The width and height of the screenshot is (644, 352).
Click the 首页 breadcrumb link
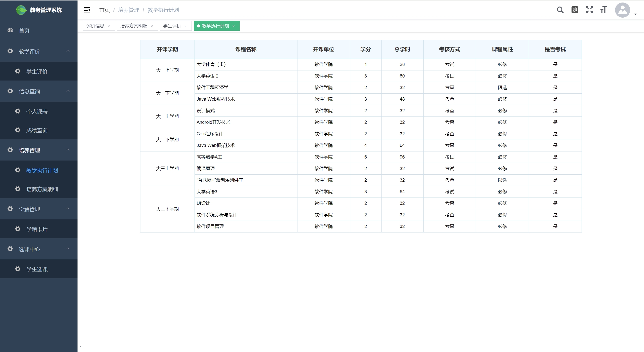tap(104, 10)
